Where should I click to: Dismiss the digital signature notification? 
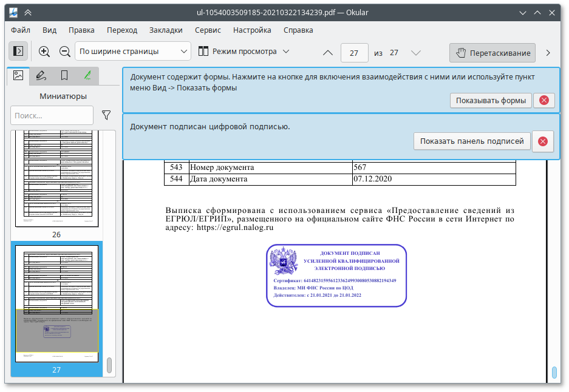pos(543,141)
